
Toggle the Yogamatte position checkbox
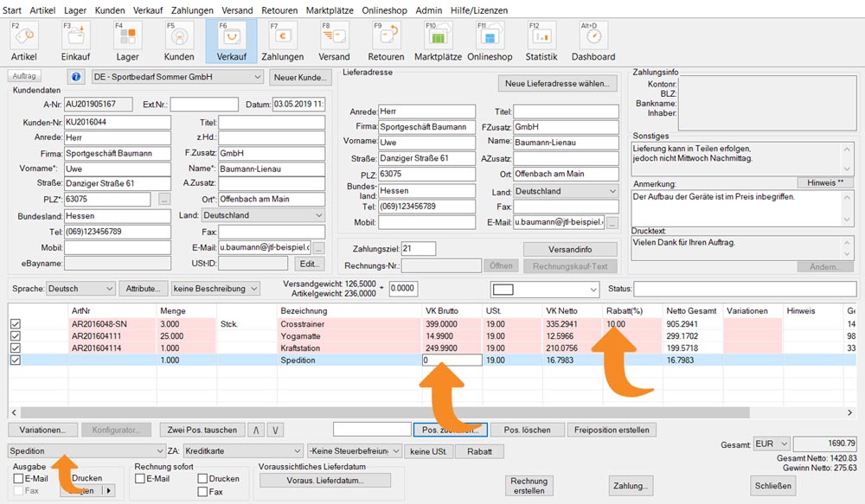[x=16, y=336]
